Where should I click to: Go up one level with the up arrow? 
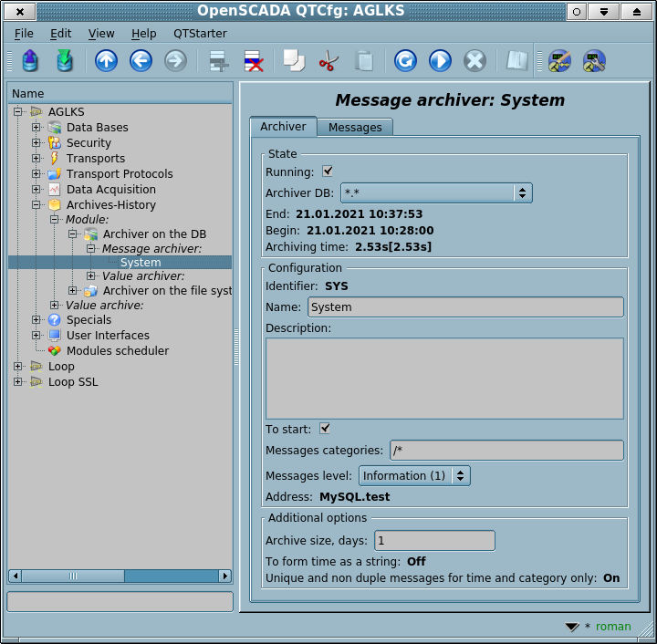(x=107, y=61)
